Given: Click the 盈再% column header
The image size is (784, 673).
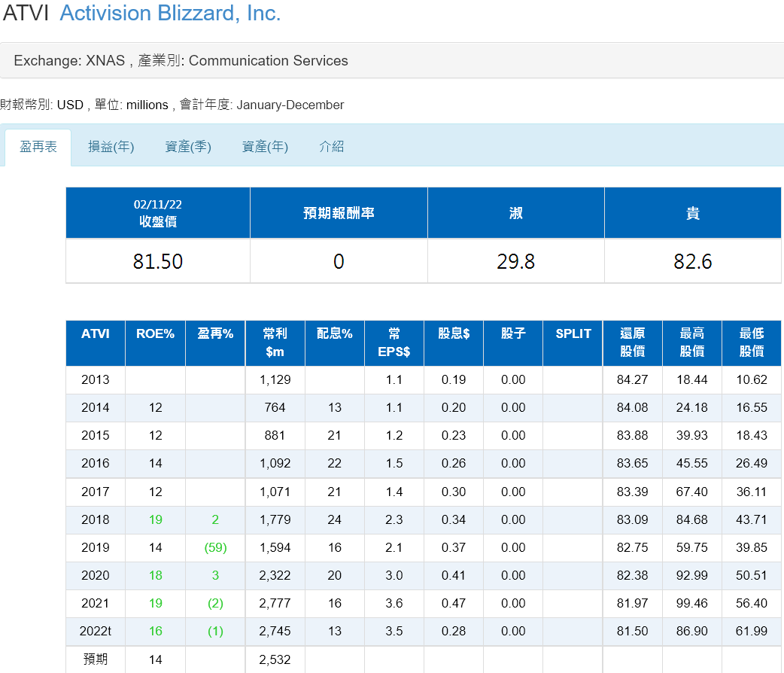Looking at the screenshot, I should click(215, 343).
